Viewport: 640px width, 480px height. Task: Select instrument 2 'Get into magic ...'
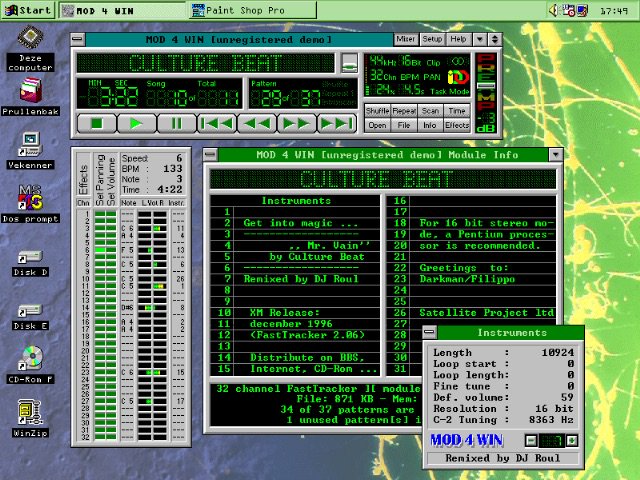[x=295, y=223]
